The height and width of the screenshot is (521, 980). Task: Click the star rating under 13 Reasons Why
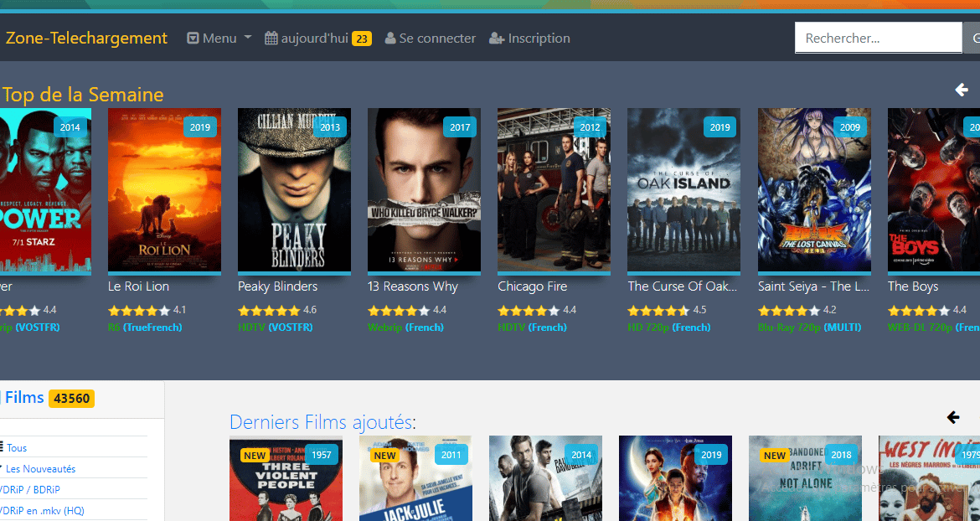(x=399, y=311)
